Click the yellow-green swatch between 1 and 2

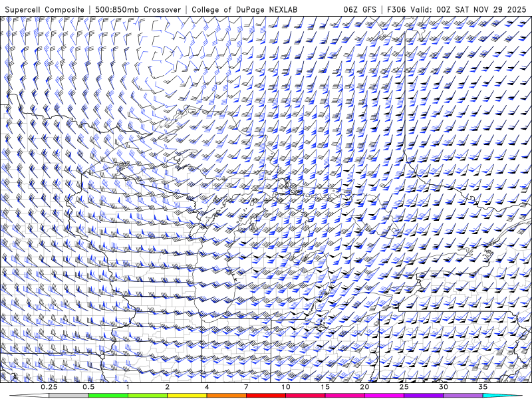[148, 396]
